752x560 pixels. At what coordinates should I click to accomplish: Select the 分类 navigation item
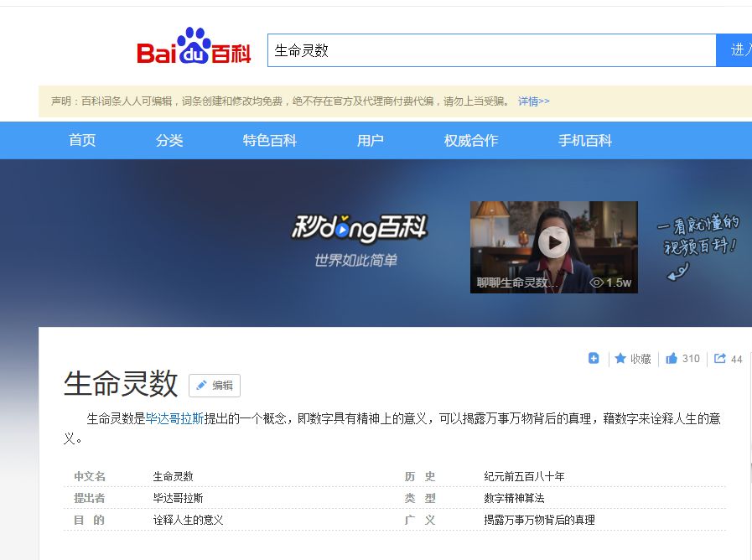click(169, 140)
